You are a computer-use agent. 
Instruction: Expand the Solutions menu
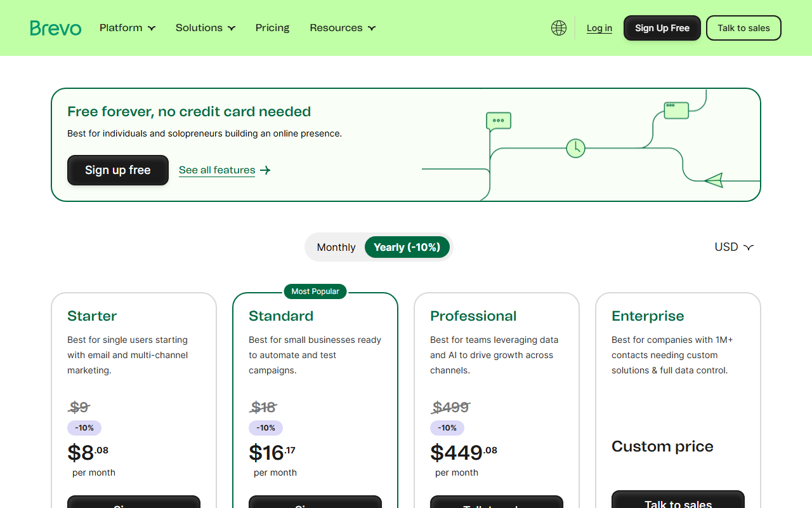206,28
